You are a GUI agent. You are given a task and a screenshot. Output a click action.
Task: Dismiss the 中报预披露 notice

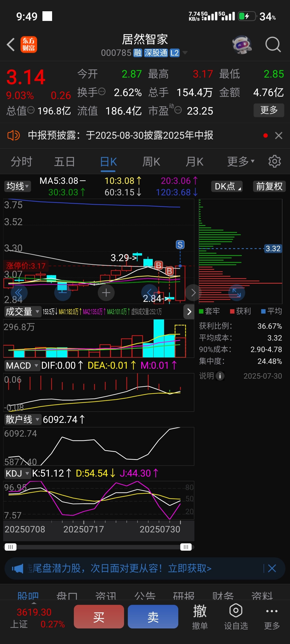pyautogui.click(x=279, y=136)
